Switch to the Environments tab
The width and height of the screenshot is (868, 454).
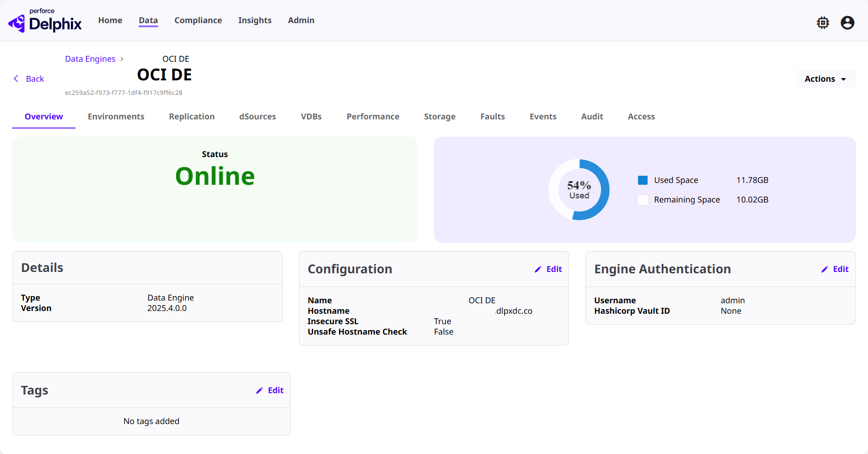click(116, 117)
